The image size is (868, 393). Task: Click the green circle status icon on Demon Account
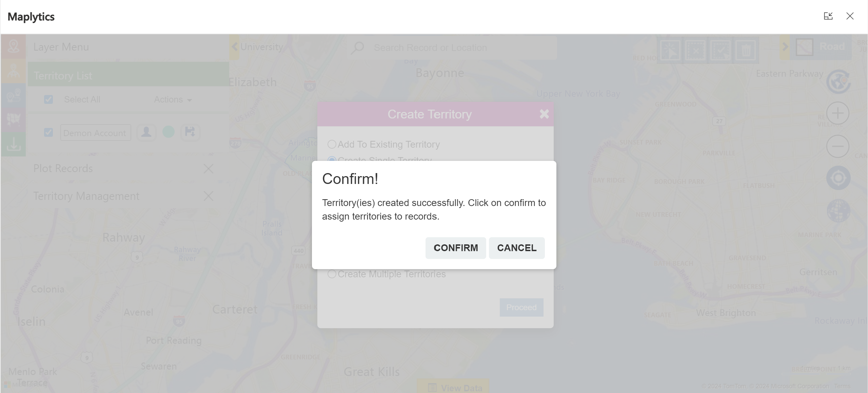[x=169, y=132]
